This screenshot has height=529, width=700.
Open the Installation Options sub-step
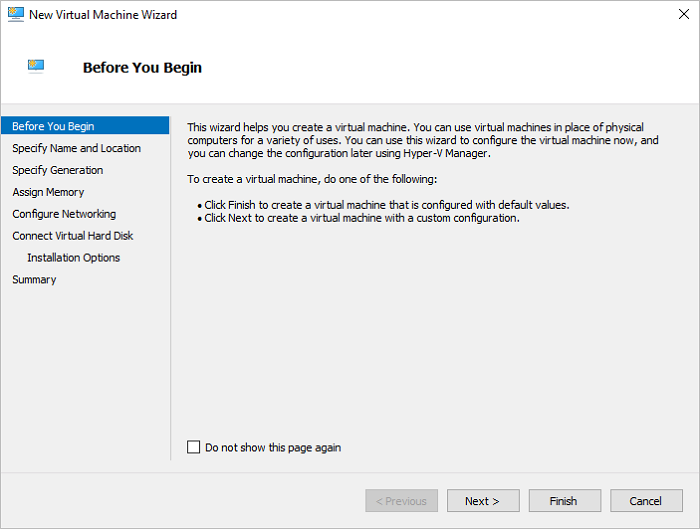pyautogui.click(x=73, y=258)
